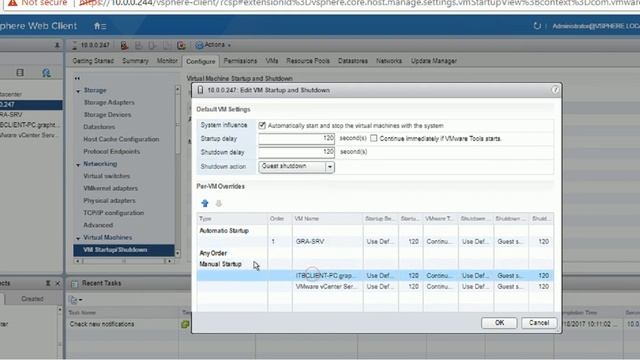The image size is (640, 360).
Task: Open Permissions tab
Action: pyautogui.click(x=240, y=61)
